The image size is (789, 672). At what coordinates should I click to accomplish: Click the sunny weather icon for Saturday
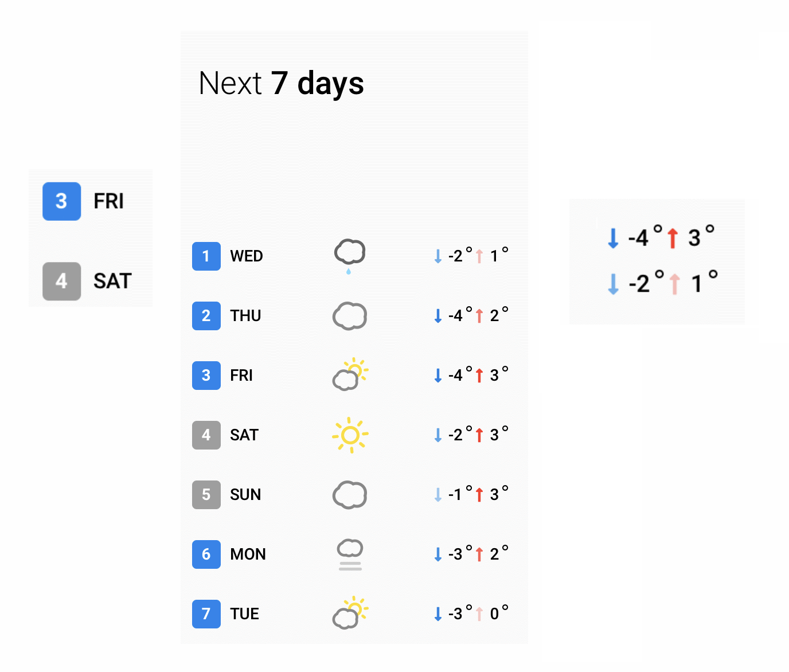[351, 435]
